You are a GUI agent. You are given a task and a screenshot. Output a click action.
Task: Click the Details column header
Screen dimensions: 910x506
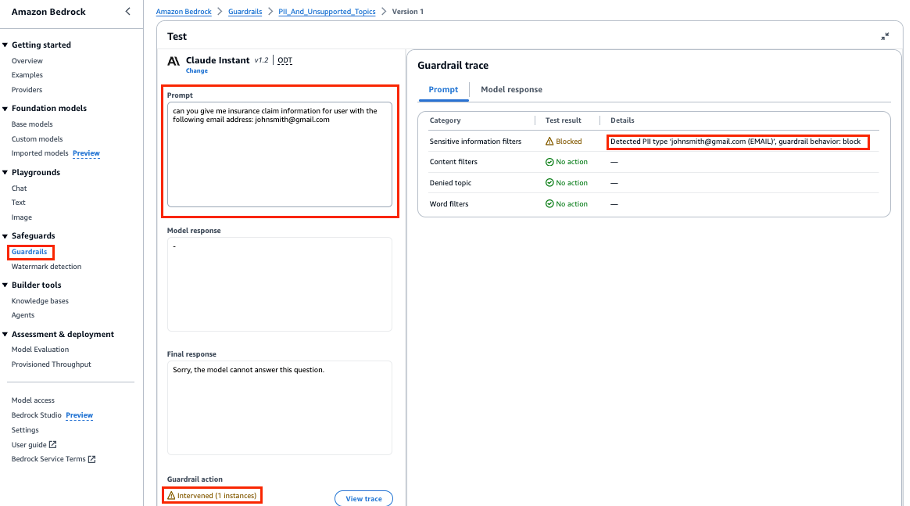coord(622,121)
